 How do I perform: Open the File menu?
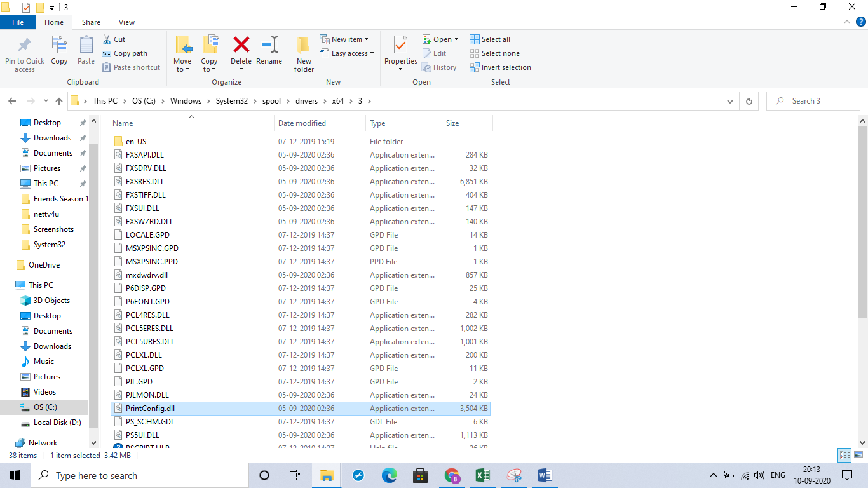pyautogui.click(x=18, y=22)
